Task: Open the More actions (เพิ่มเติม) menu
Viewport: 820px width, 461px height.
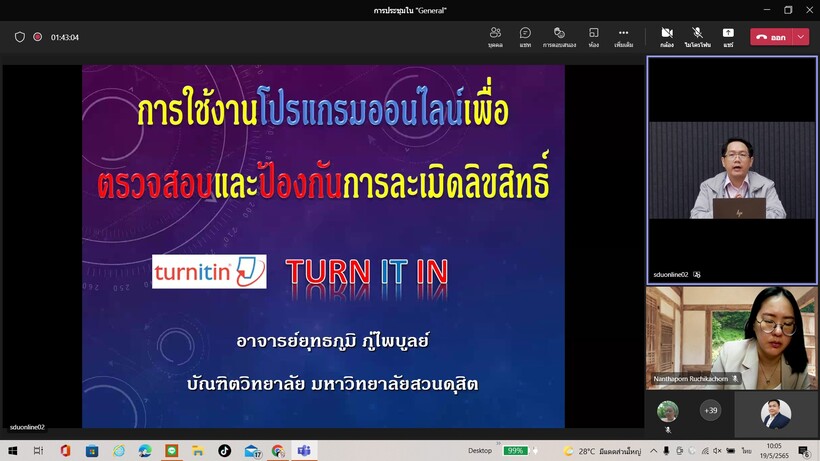Action: [623, 37]
